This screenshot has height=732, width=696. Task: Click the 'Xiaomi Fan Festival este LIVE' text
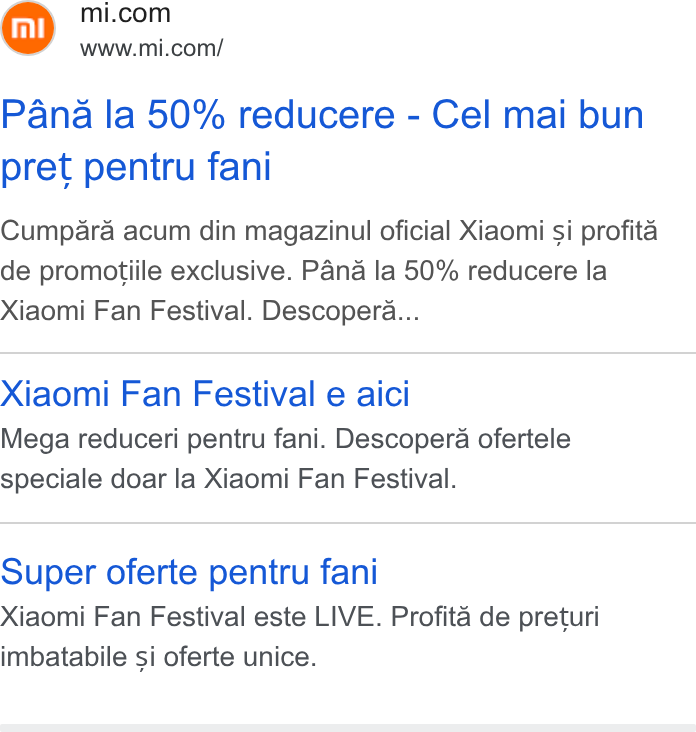coord(191,617)
